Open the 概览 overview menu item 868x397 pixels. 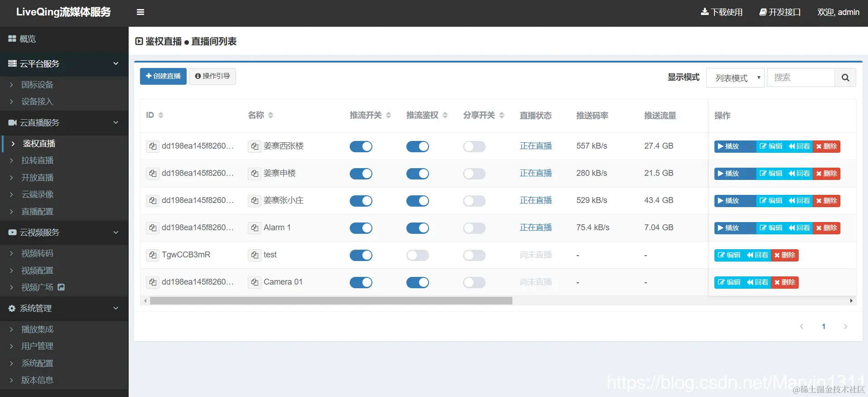pyautogui.click(x=64, y=39)
